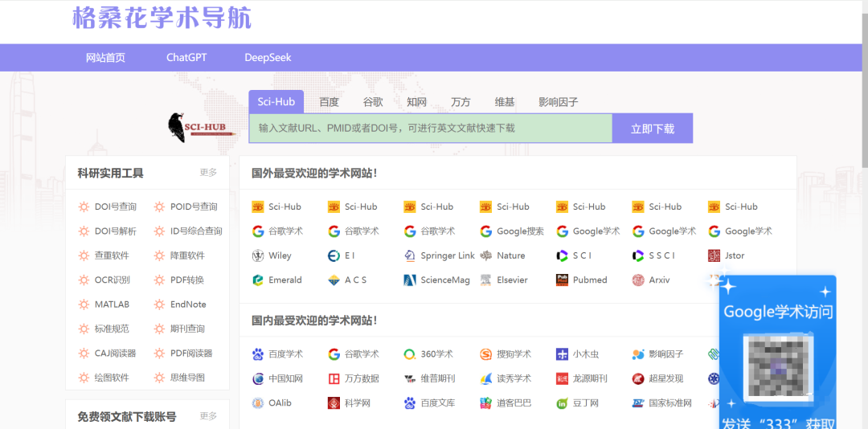The width and height of the screenshot is (868, 429).
Task: Open DeepSeek in the navigation bar
Action: click(x=268, y=58)
